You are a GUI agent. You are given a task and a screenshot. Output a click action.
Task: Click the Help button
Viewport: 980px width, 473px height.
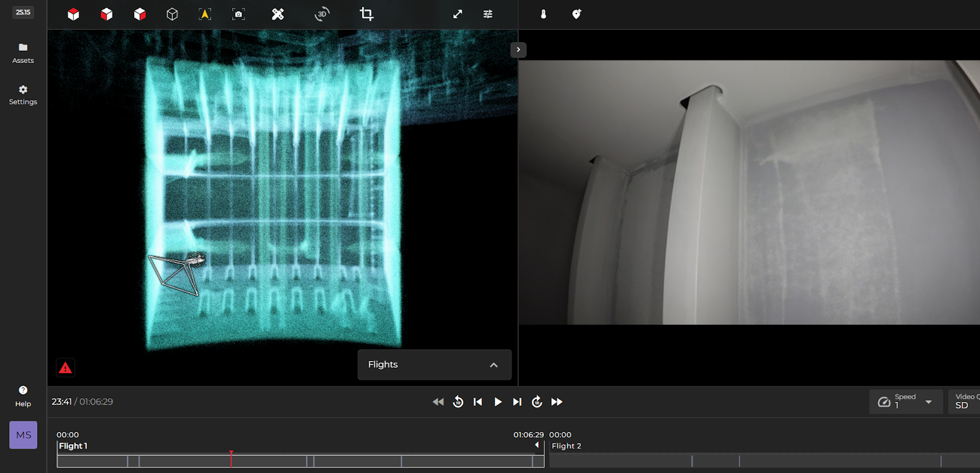coord(23,396)
